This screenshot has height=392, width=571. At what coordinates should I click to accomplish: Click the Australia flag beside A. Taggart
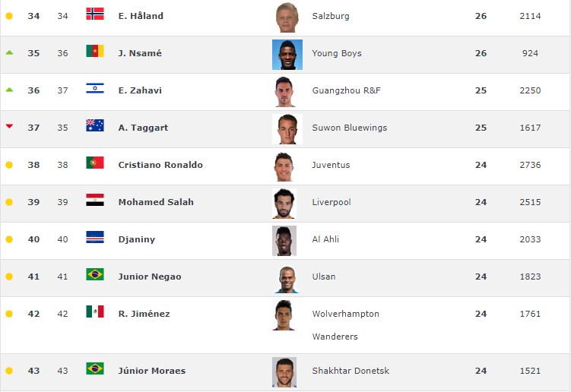(x=95, y=125)
